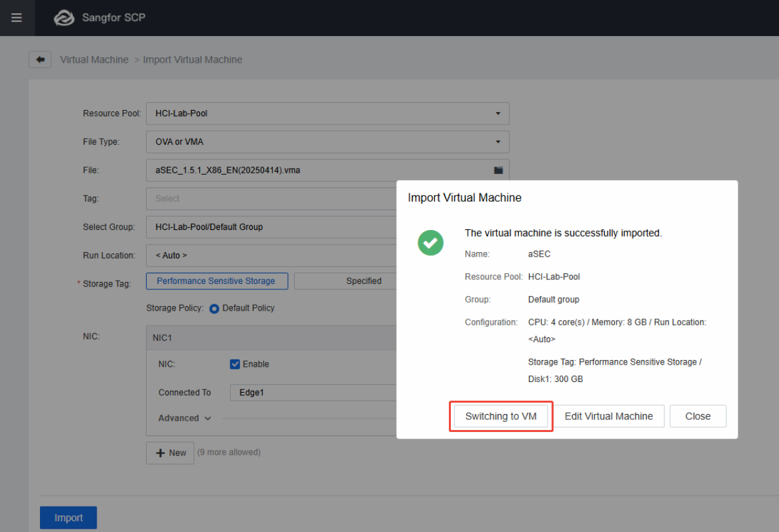Select the Default Policy radio button
Image resolution: width=779 pixels, height=532 pixels.
(x=214, y=309)
